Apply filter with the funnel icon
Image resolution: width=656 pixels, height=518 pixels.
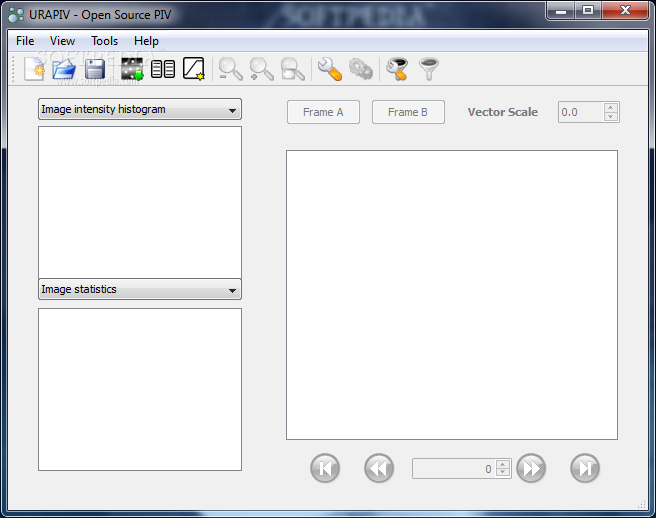[428, 69]
